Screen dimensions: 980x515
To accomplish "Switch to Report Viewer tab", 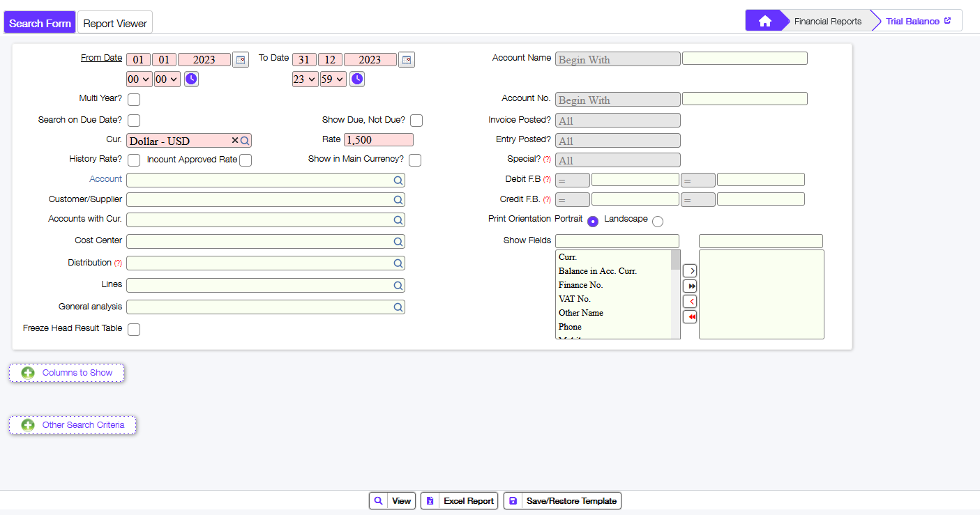I will (115, 22).
